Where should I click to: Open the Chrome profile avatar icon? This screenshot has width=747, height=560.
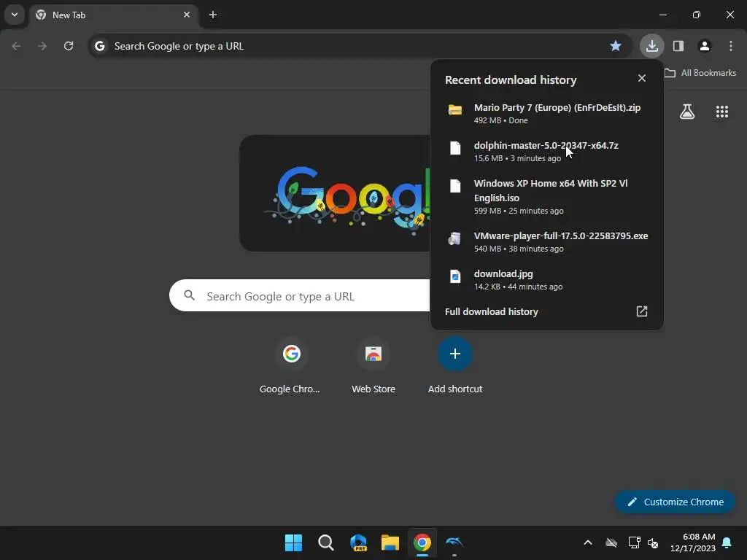coord(704,46)
